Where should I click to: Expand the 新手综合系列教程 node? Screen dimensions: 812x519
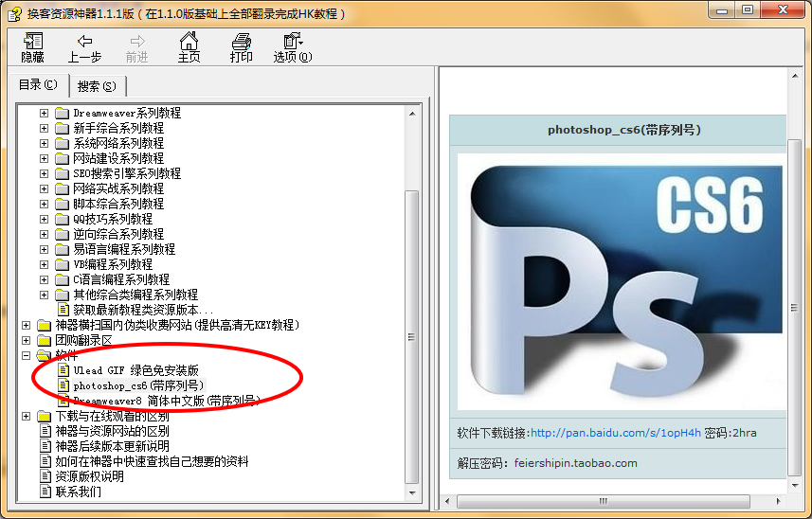click(x=44, y=128)
